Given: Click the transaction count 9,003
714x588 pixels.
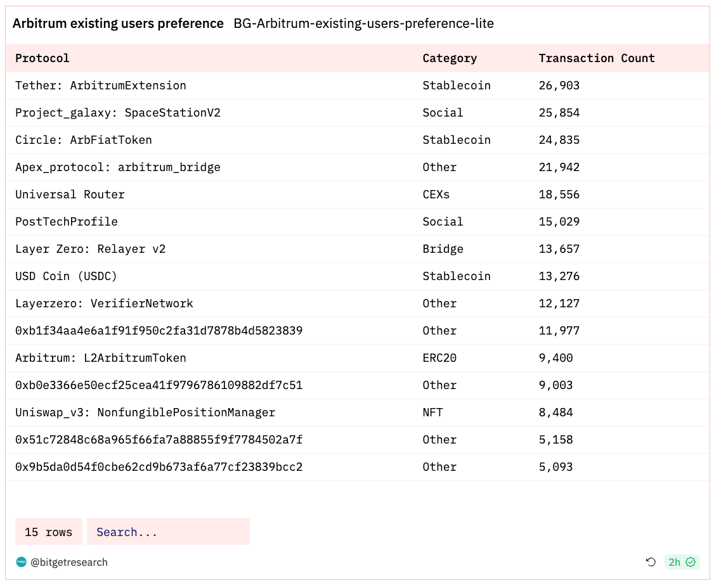Looking at the screenshot, I should (x=556, y=385).
